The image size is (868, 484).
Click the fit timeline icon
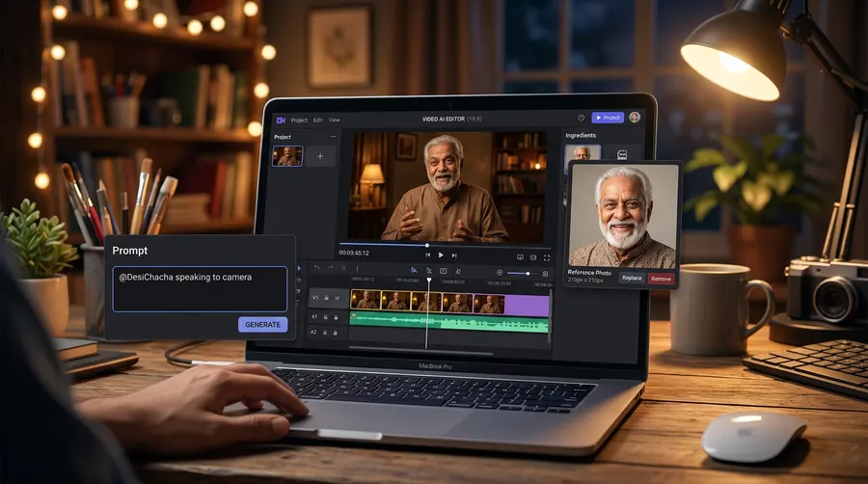point(545,274)
